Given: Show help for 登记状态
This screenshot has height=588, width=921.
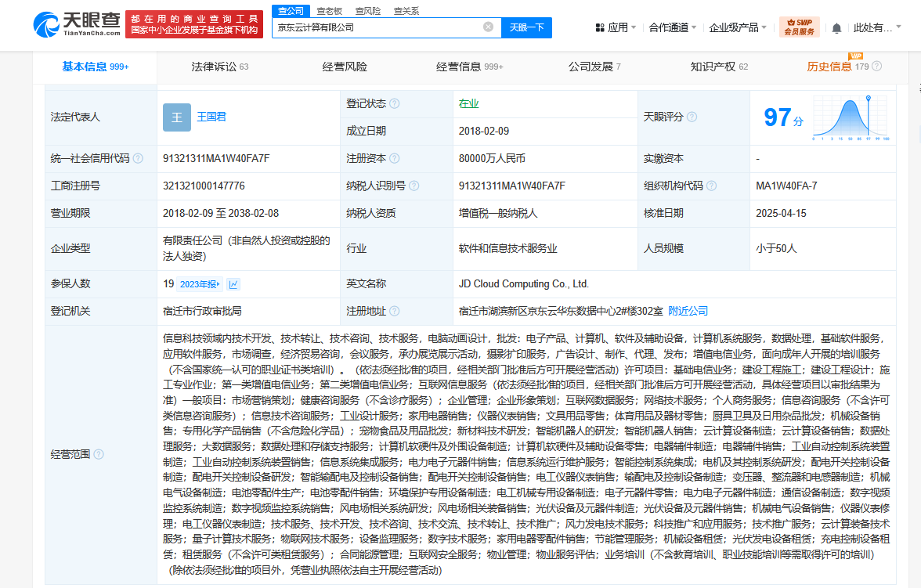Looking at the screenshot, I should coord(395,104).
